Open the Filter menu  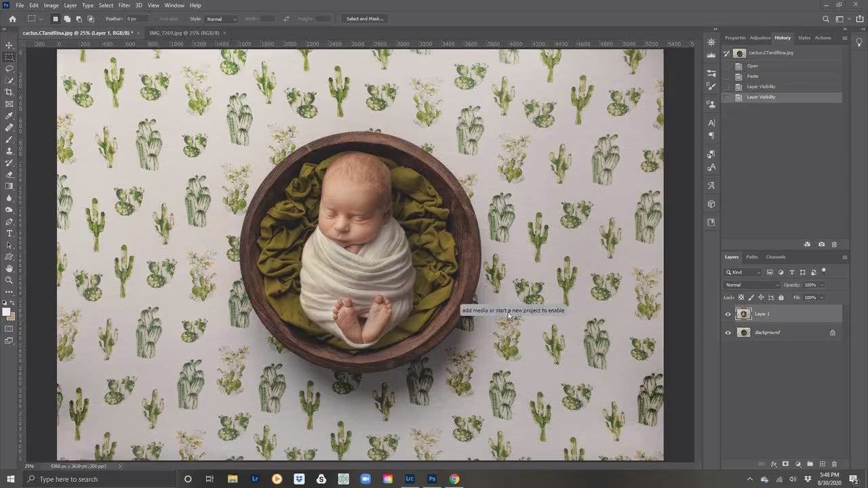123,5
